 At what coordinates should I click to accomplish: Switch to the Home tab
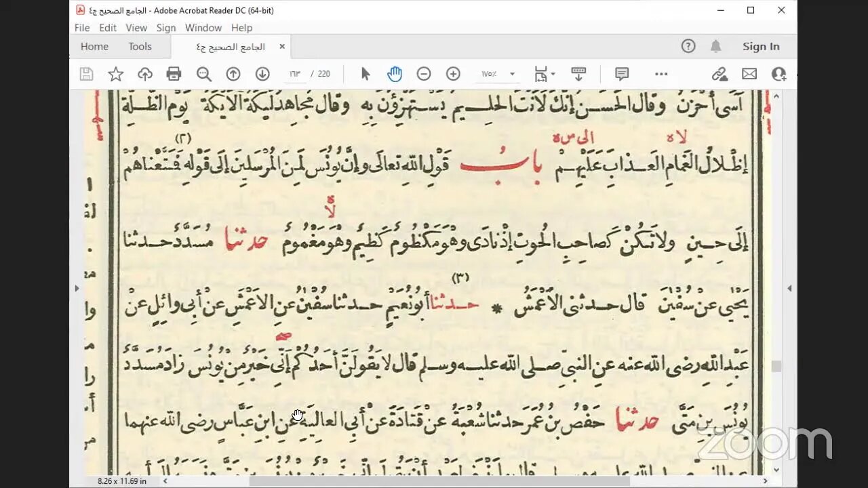(94, 46)
